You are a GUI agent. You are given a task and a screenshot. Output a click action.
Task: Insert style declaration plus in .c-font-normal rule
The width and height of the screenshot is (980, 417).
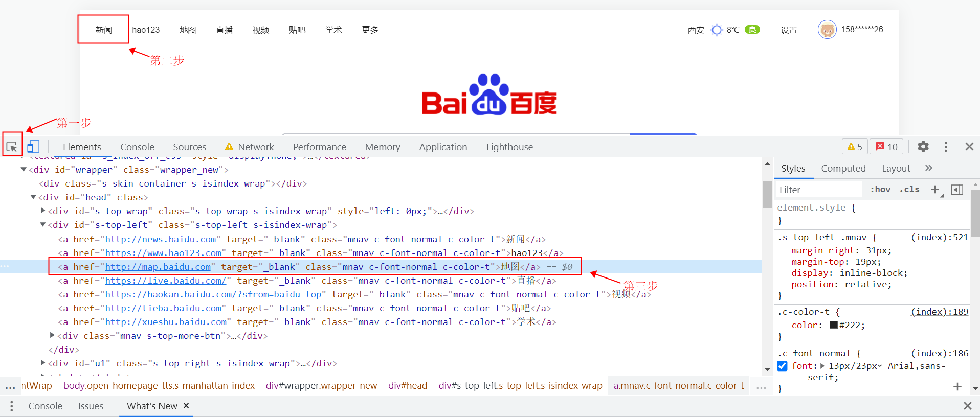[957, 387]
